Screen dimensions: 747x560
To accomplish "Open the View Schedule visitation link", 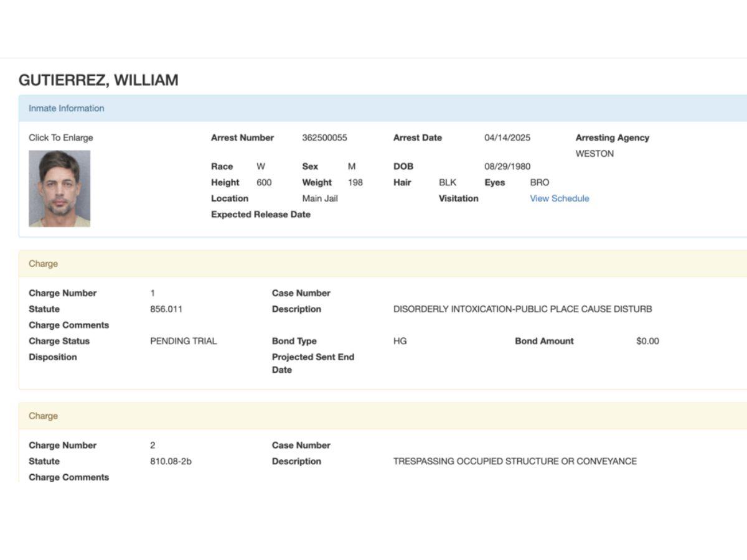I will [559, 198].
